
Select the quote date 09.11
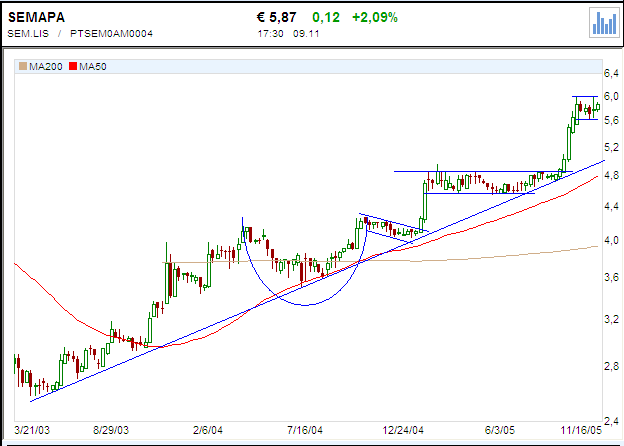306,34
